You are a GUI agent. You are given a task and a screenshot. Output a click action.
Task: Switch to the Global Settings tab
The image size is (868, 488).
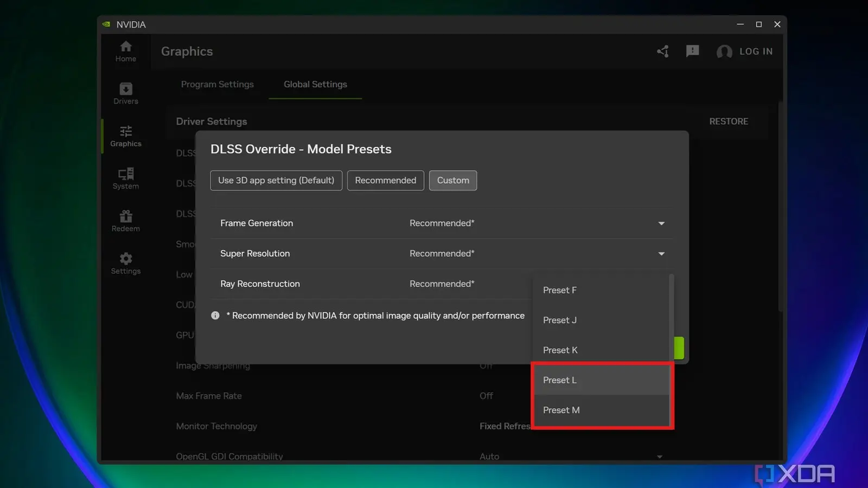click(x=315, y=84)
